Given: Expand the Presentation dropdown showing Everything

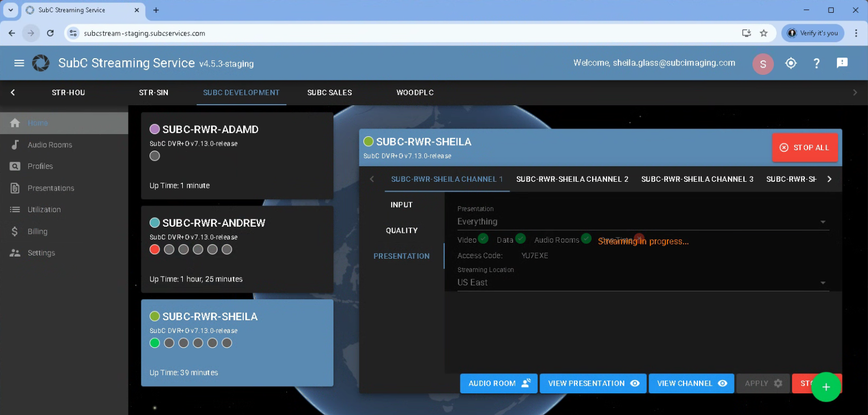Looking at the screenshot, I should pos(643,222).
